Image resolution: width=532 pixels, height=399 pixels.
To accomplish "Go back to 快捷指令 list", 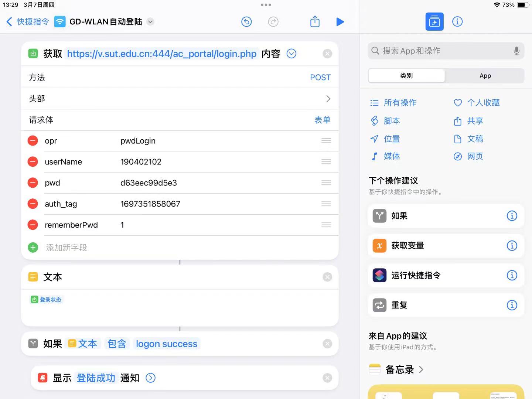I will click(x=28, y=22).
